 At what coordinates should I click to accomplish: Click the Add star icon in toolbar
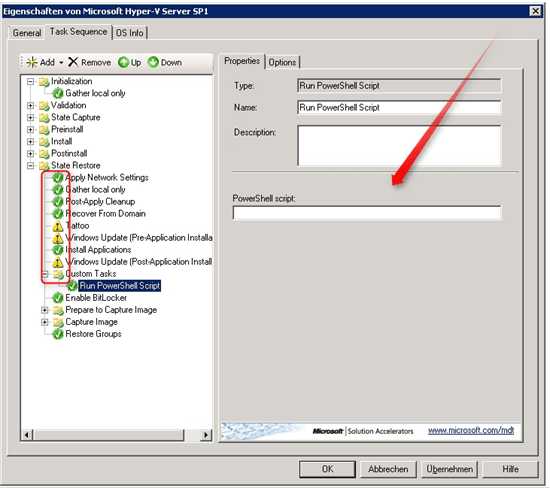coord(32,62)
